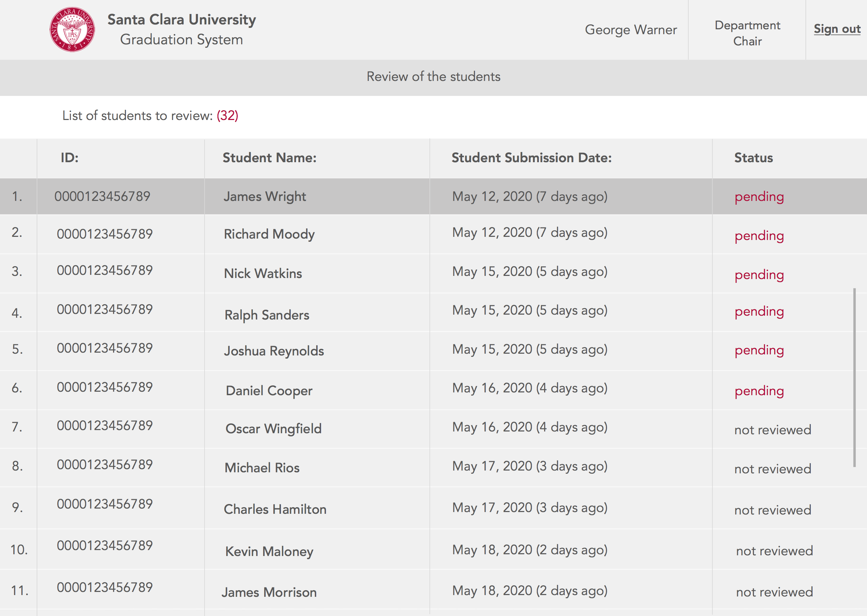Open Joshua Reynolds' pending review
The width and height of the screenshot is (867, 616).
[x=274, y=351]
